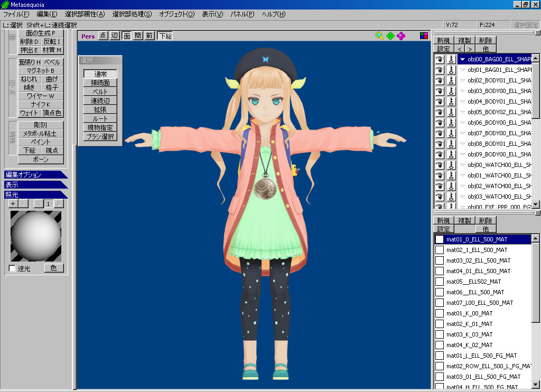The image size is (541, 392).
Task: Open the パネル(P) menu
Action: click(242, 14)
